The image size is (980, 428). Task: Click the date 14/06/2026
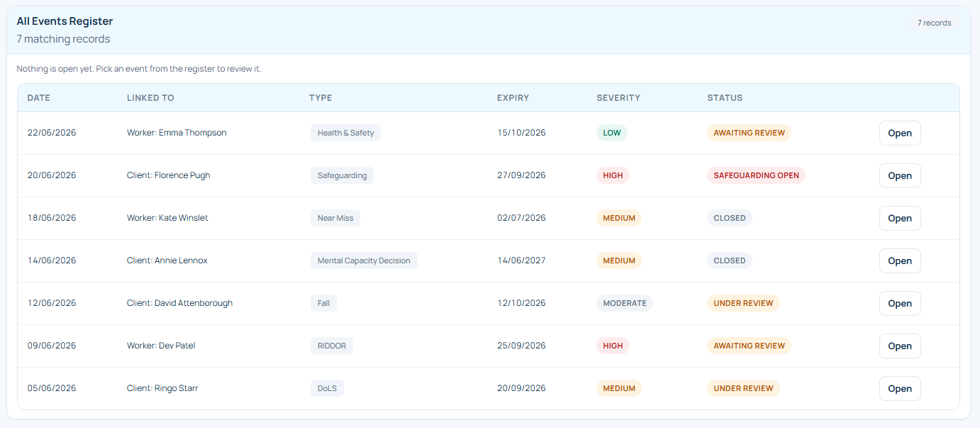pyautogui.click(x=52, y=260)
